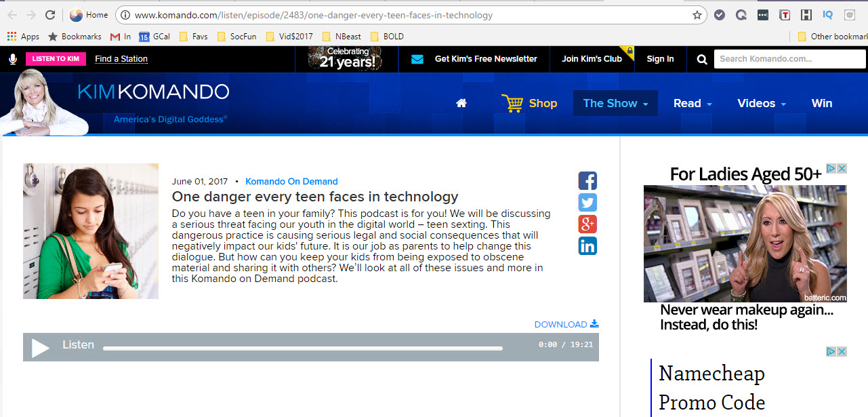The height and width of the screenshot is (417, 868).
Task: Click the site info icon in address bar
Action: [x=126, y=15]
